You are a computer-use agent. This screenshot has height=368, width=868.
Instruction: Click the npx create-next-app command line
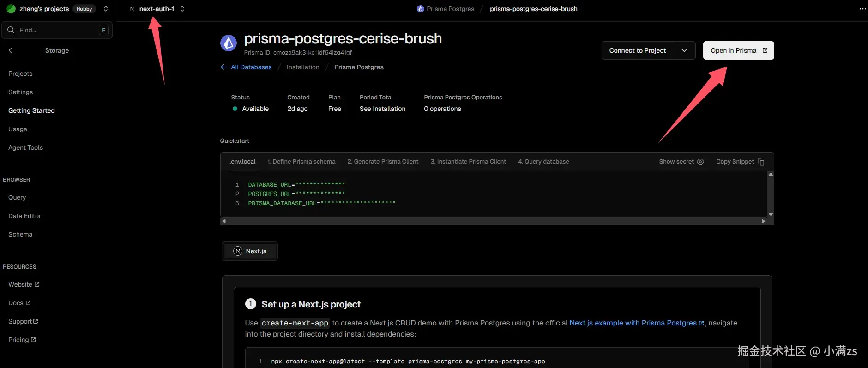click(x=408, y=362)
